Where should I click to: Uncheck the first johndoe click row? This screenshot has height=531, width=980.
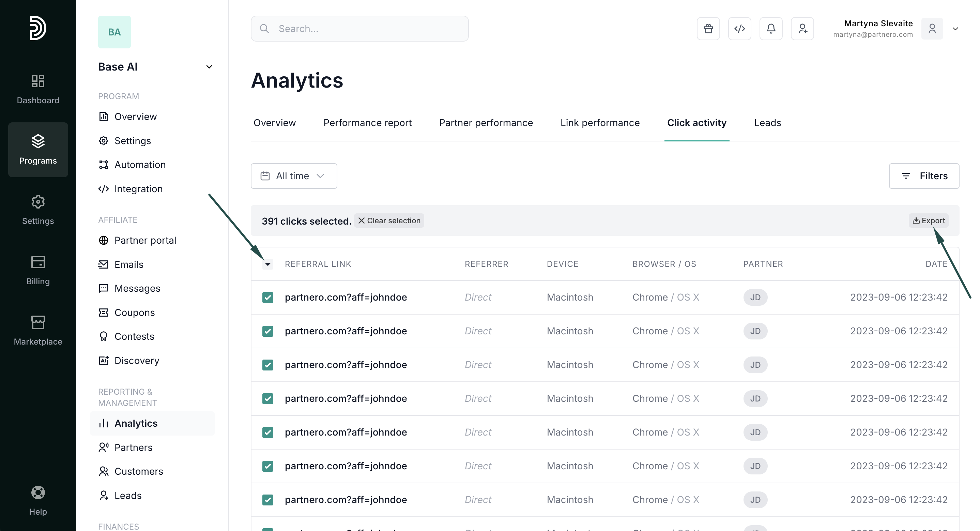[x=268, y=297]
